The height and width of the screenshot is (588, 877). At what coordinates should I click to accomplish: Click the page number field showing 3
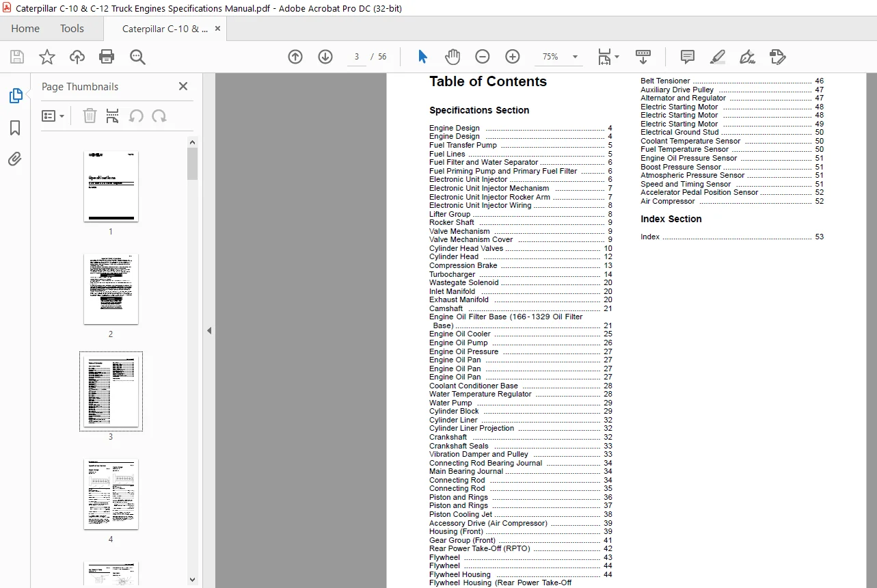[x=356, y=57]
